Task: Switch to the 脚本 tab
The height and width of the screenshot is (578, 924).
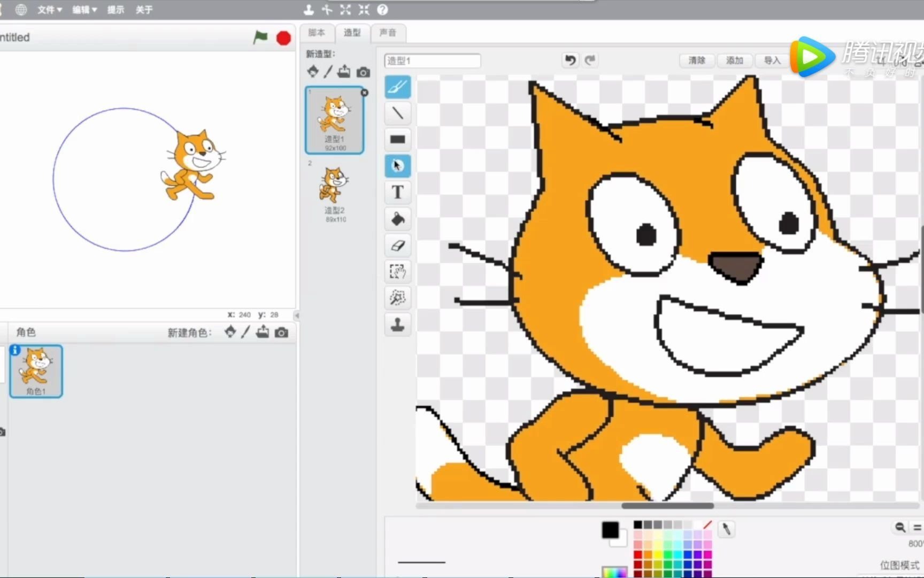Action: pos(317,33)
